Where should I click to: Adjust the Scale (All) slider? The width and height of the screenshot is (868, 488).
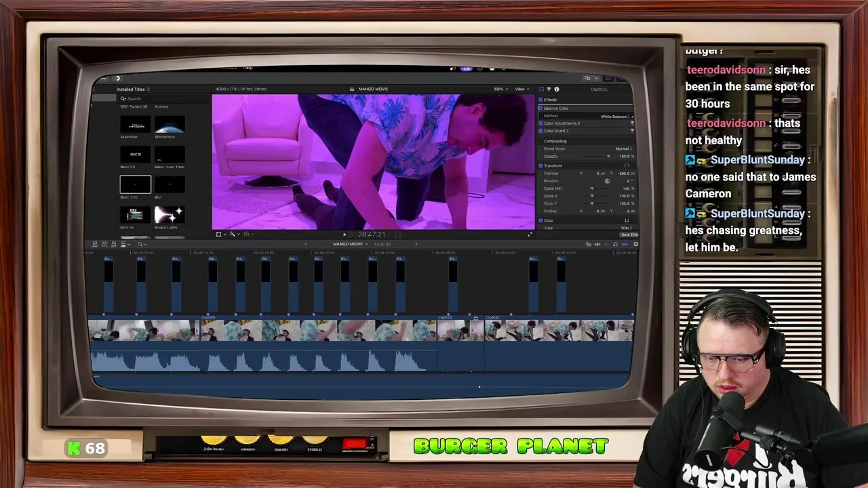coord(597,188)
